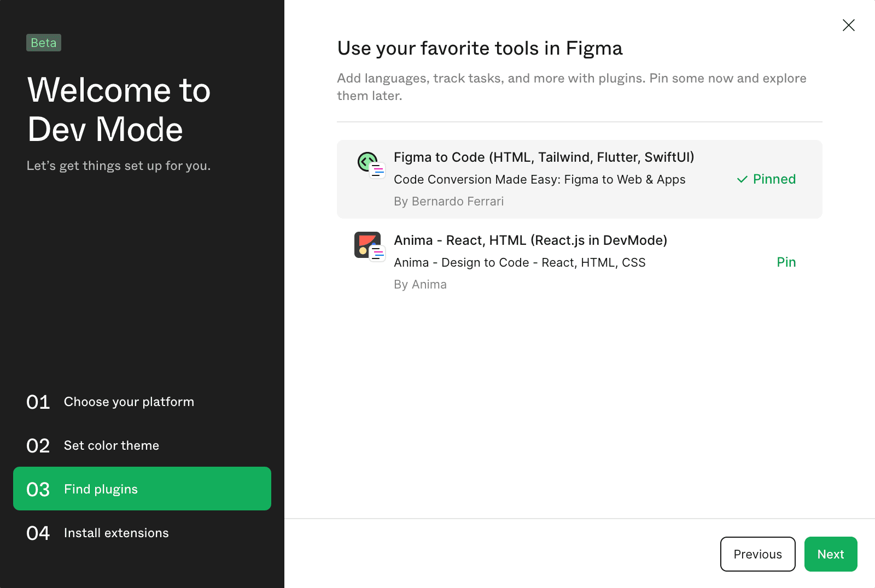Click the Figma to Code plugin icon
Screen dimensions: 875x588
(371, 165)
